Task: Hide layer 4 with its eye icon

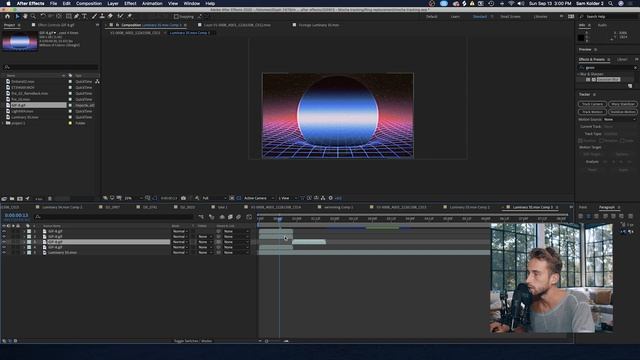Action: click(x=4, y=247)
